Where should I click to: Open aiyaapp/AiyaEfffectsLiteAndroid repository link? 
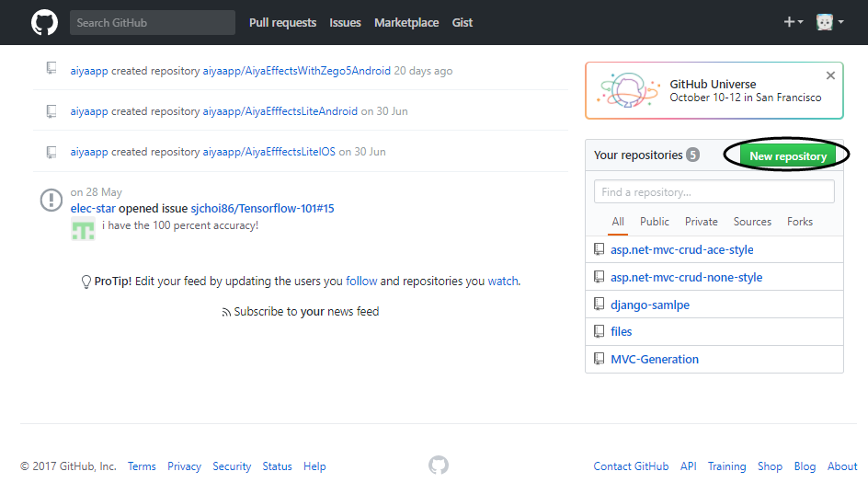[280, 111]
